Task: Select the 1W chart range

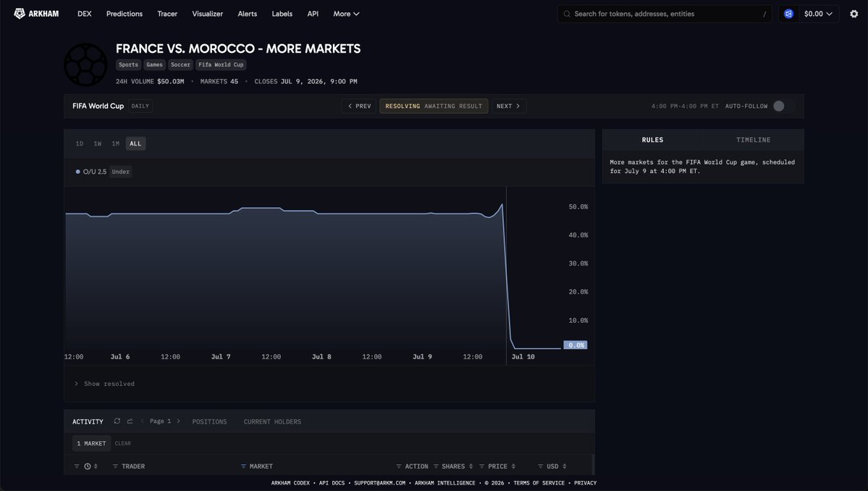Action: (x=98, y=144)
